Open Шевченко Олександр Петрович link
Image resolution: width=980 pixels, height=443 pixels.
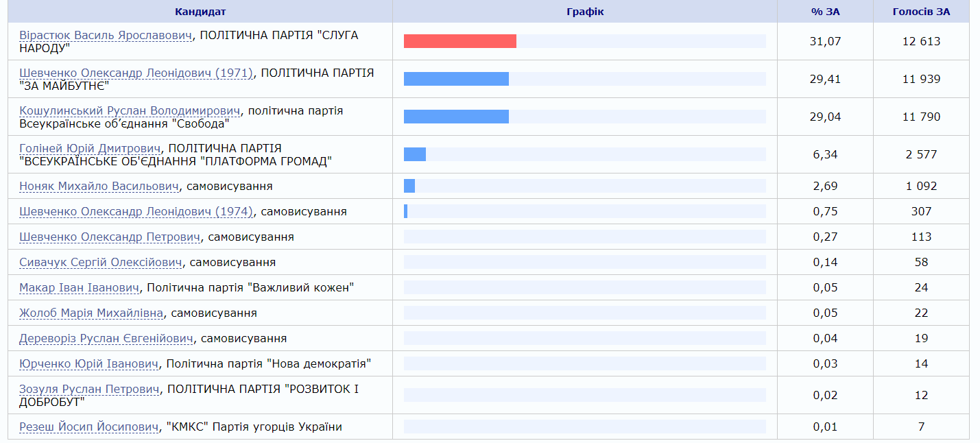(110, 237)
